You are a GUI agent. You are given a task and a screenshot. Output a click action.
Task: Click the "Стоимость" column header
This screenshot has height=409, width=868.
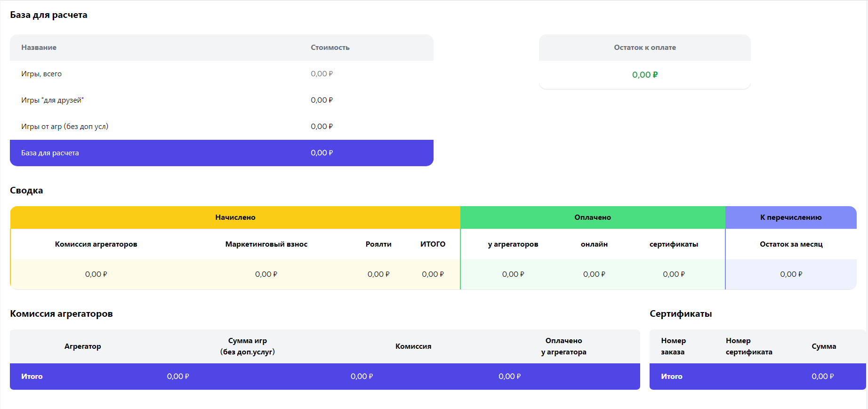tap(330, 48)
